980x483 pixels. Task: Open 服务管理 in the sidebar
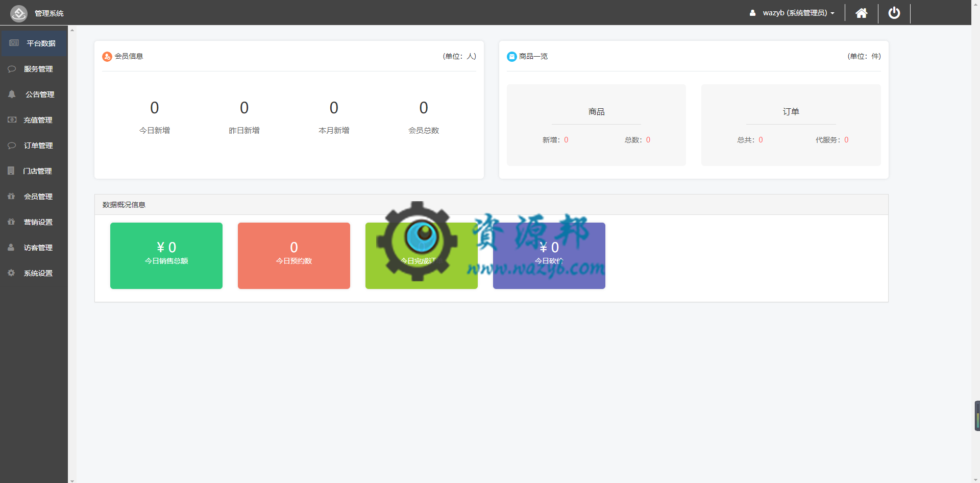tap(34, 69)
